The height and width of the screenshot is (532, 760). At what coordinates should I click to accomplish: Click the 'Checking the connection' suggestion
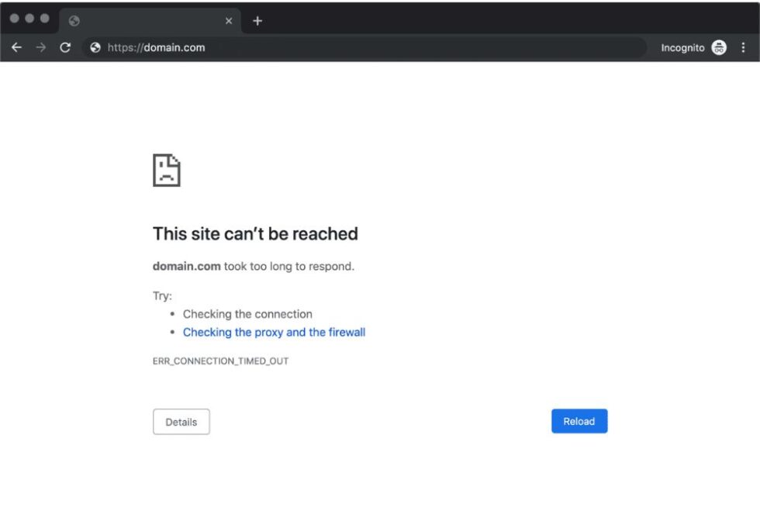[247, 314]
